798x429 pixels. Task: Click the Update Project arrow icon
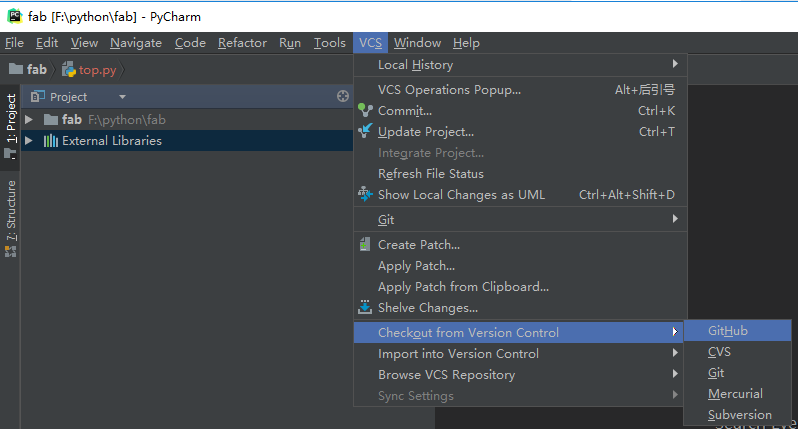tap(365, 131)
